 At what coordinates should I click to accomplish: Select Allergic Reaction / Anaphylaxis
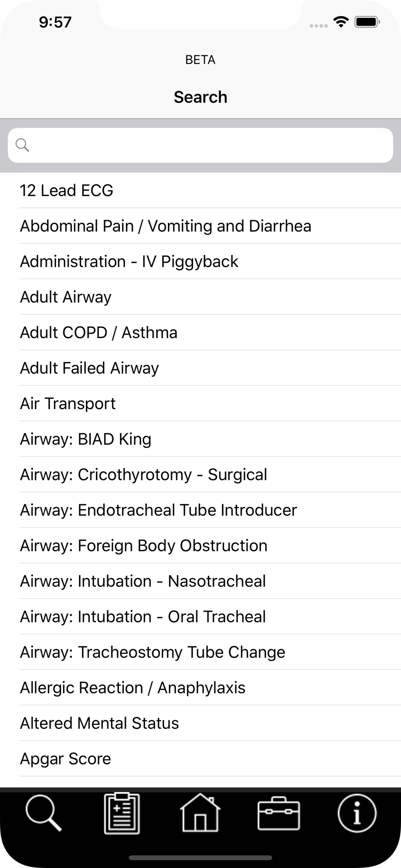click(200, 688)
